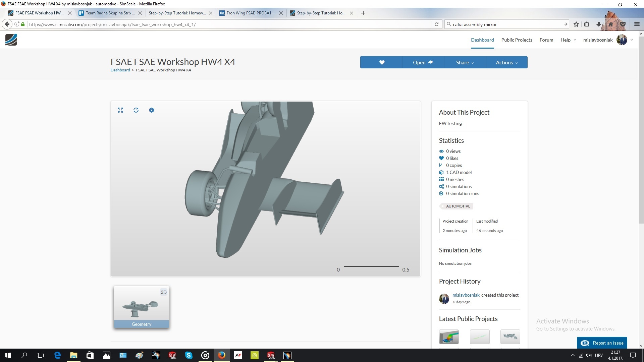Click Firefox downloads arrow icon
This screenshot has height=362, width=644.
[x=598, y=24]
